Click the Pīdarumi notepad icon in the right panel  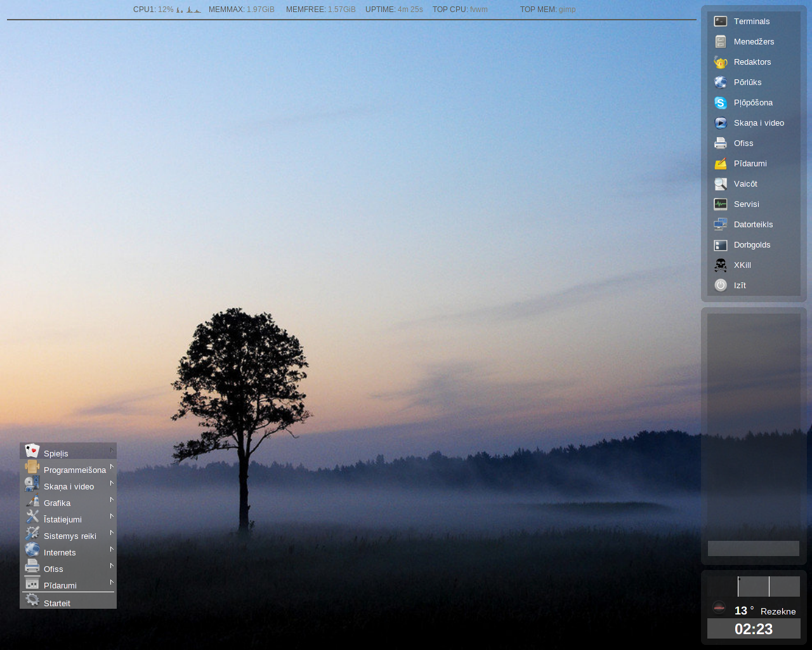point(721,164)
